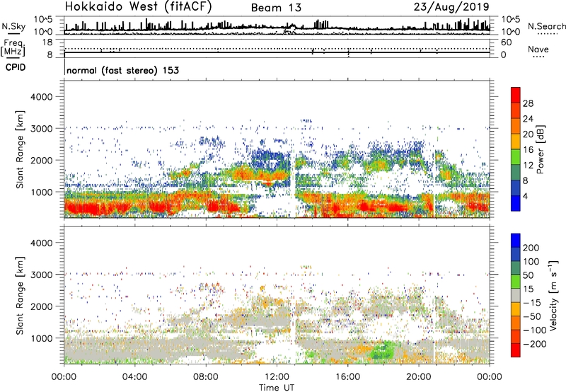Click the '12:00' time axis label
Screen dimensions: 566x392
pyautogui.click(x=277, y=377)
